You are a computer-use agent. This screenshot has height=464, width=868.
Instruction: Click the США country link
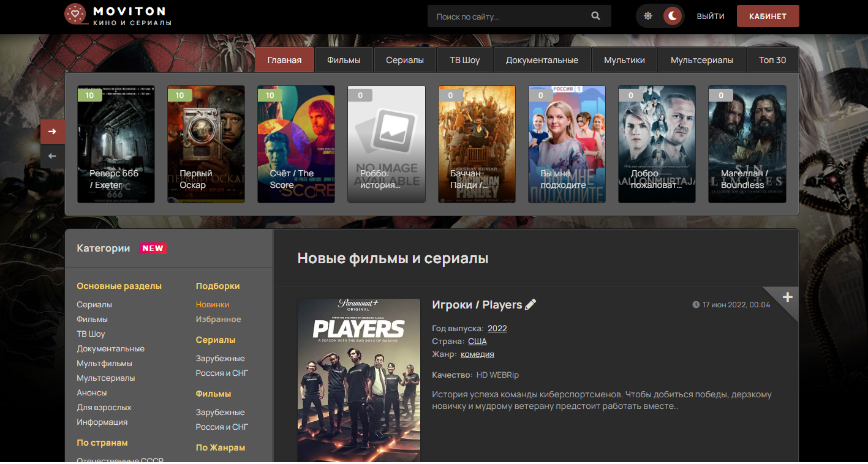pyautogui.click(x=478, y=342)
